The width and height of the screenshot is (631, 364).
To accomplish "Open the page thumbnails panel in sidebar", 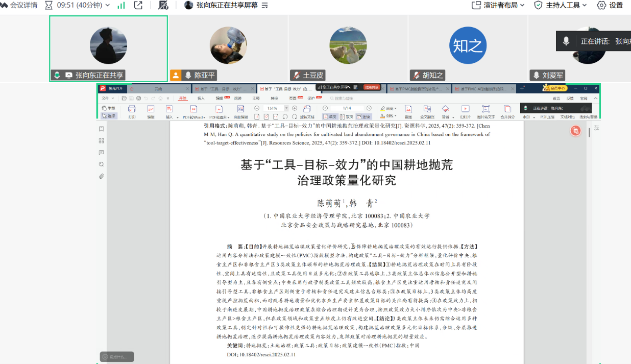I will pyautogui.click(x=102, y=141).
